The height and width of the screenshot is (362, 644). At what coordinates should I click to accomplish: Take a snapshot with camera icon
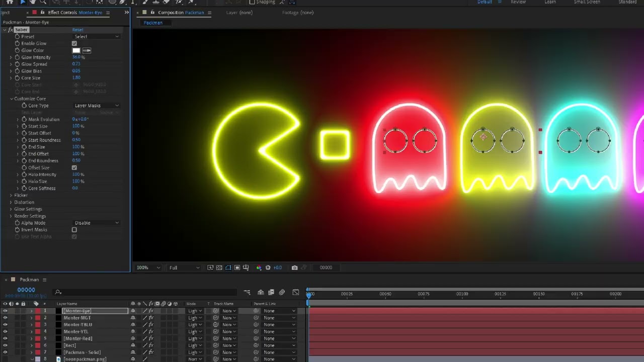(x=295, y=267)
